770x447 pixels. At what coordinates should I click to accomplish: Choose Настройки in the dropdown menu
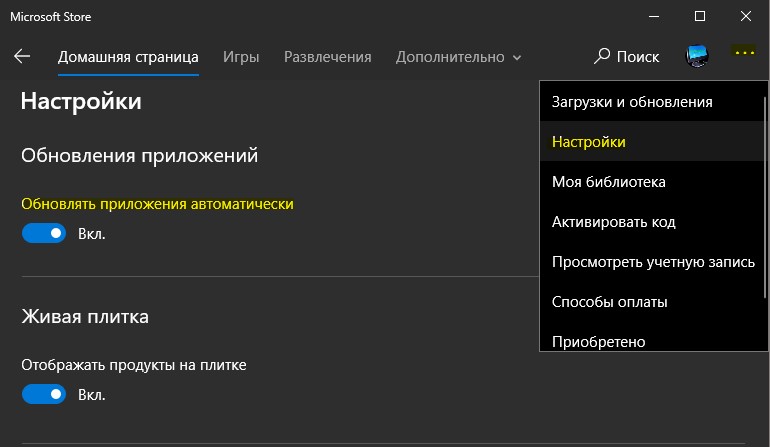click(x=652, y=141)
